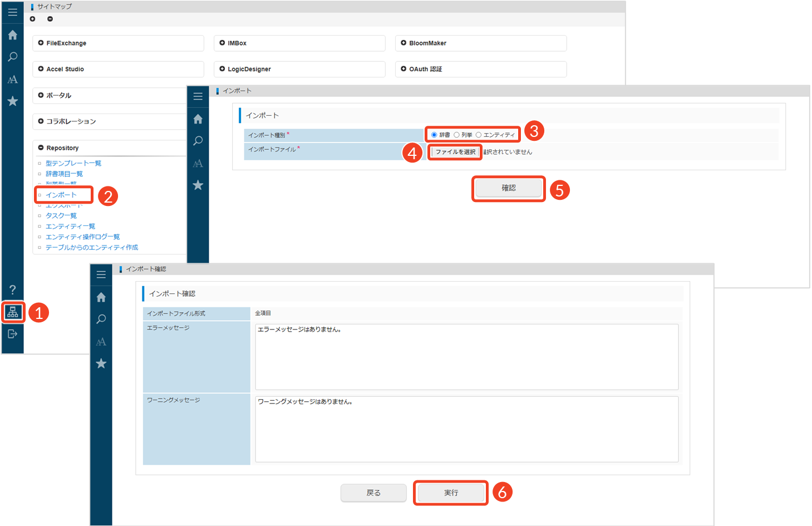Open search in the Import window sidebar

[198, 141]
